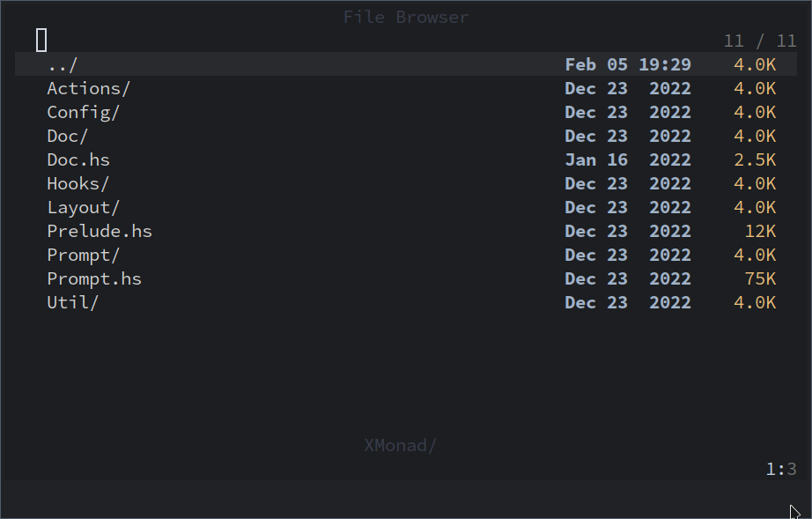Click the XMonad path label at bottom

pos(399,445)
